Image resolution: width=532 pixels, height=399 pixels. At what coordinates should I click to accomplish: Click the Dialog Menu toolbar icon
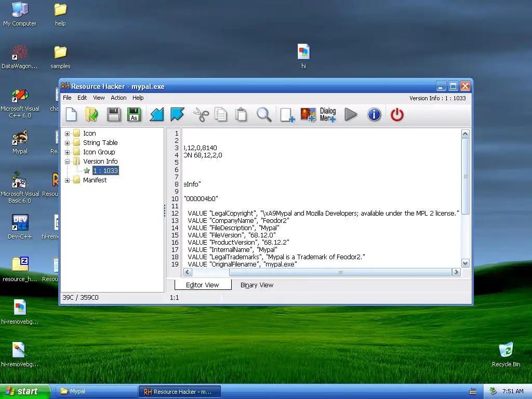pos(328,115)
